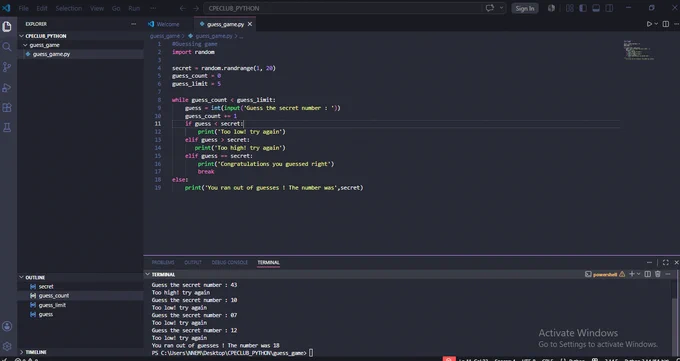The image size is (680, 361).
Task: Click the code minimap preview
Action: pyautogui.click(x=638, y=50)
